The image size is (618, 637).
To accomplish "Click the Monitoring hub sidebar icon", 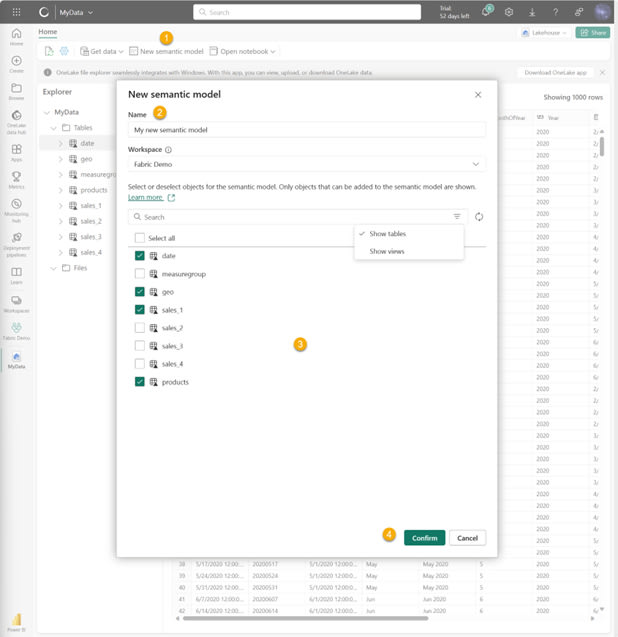I will [16, 208].
